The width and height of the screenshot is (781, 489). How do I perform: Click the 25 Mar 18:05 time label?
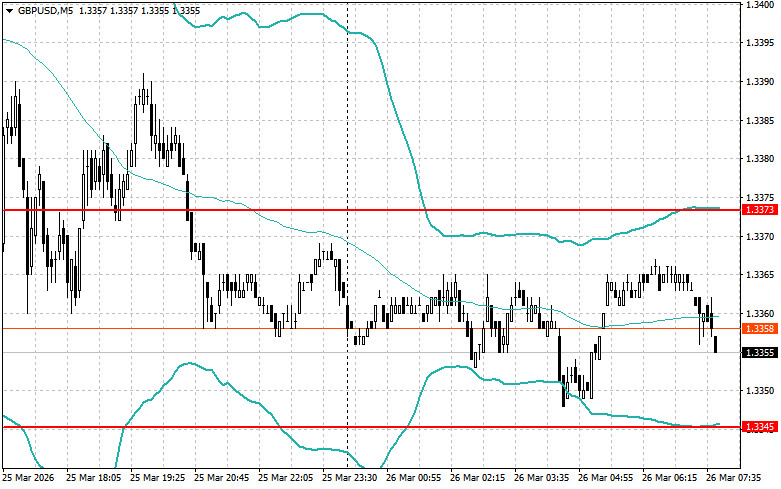pyautogui.click(x=94, y=478)
